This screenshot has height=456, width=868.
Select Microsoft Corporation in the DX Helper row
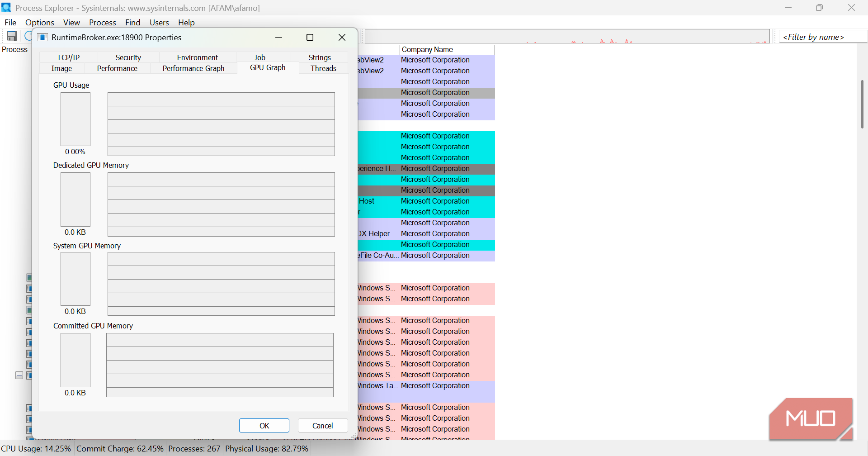tap(435, 234)
